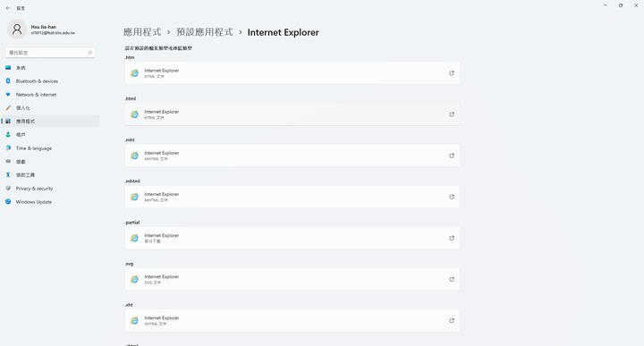Click the search magnifier icon in the settings search box
This screenshot has height=346, width=644.
pos(90,53)
